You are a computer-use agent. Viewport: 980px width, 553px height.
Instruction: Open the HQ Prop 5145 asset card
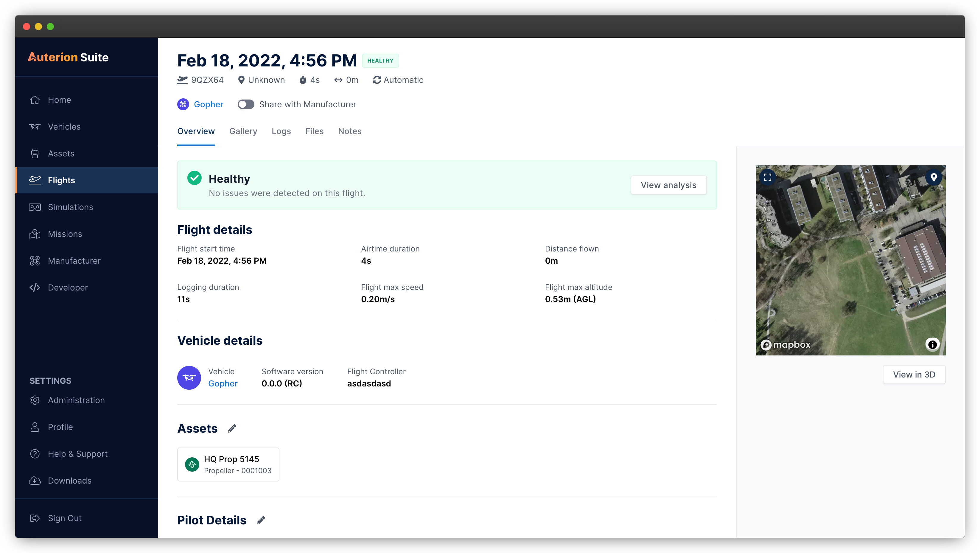point(228,464)
